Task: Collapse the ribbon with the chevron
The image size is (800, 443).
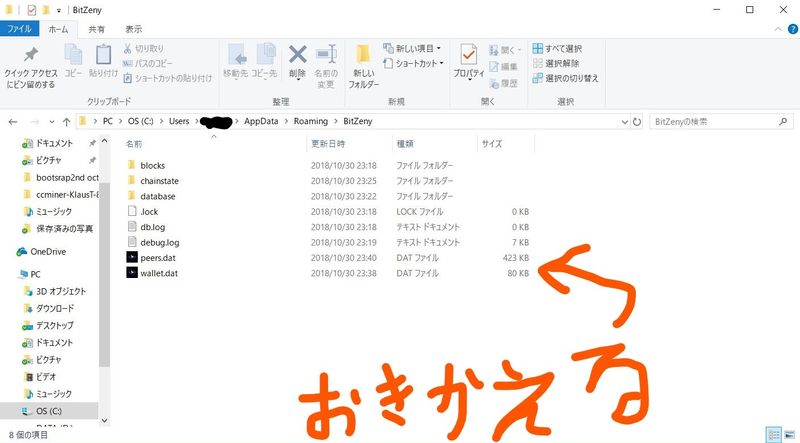Action: pyautogui.click(x=778, y=29)
